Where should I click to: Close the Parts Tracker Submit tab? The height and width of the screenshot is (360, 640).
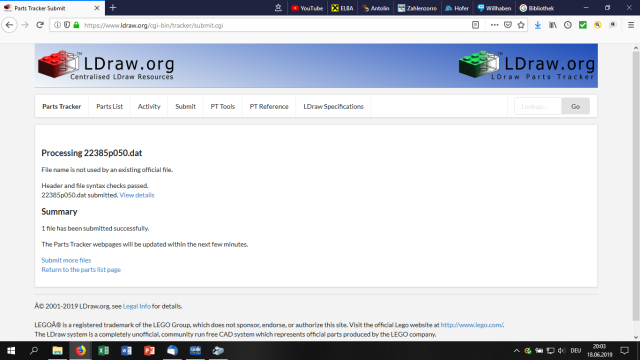[97, 8]
